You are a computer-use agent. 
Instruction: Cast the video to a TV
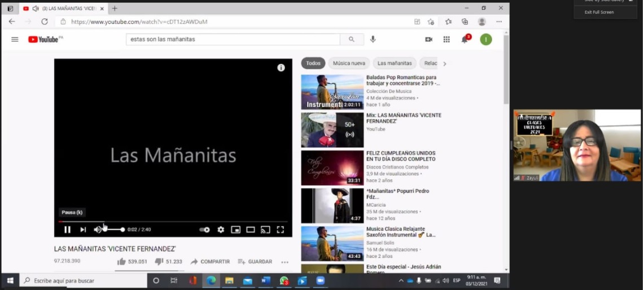pos(265,230)
